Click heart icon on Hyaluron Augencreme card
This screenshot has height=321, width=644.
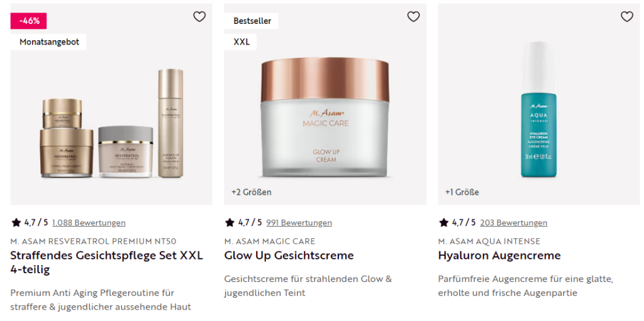[x=627, y=16]
